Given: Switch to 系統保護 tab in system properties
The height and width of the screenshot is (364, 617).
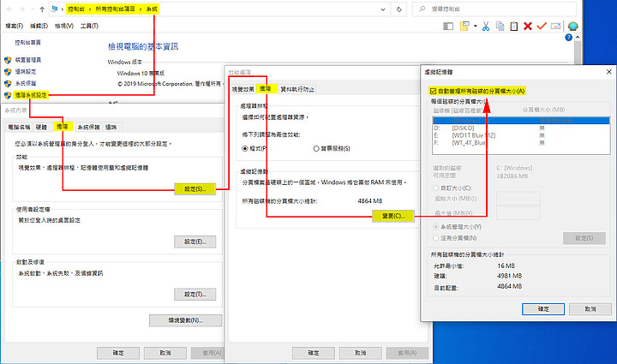Looking at the screenshot, I should pyautogui.click(x=88, y=128).
